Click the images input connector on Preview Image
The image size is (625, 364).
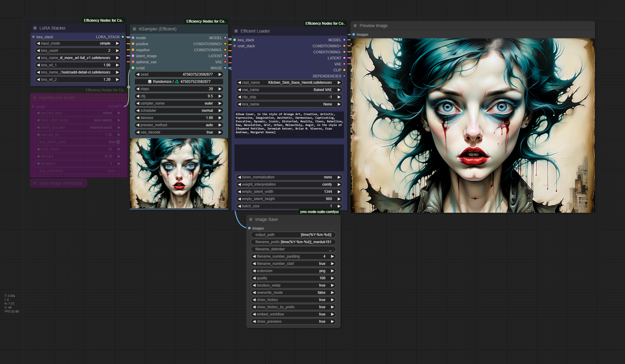point(354,34)
